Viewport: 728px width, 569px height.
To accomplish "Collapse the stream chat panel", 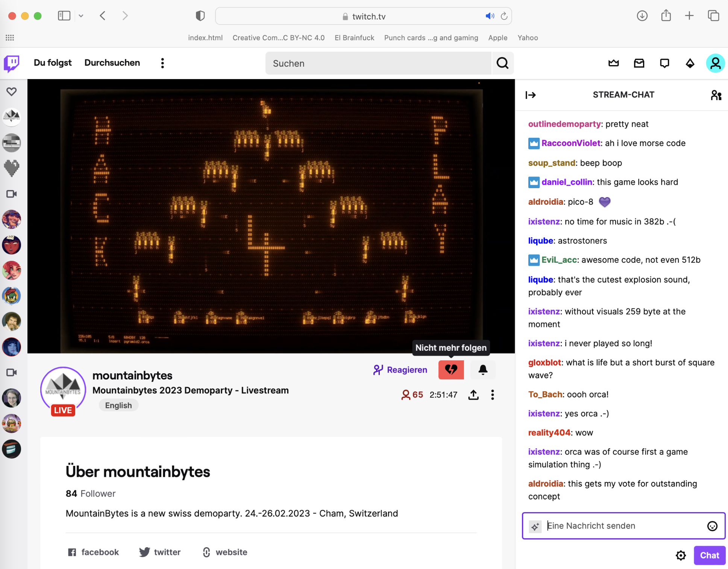I will (531, 95).
